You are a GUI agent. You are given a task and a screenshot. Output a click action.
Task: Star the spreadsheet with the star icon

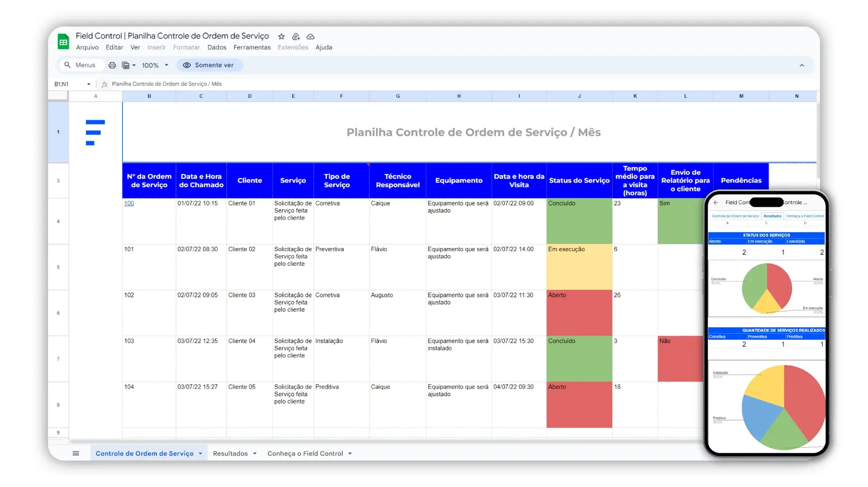pyautogui.click(x=281, y=36)
